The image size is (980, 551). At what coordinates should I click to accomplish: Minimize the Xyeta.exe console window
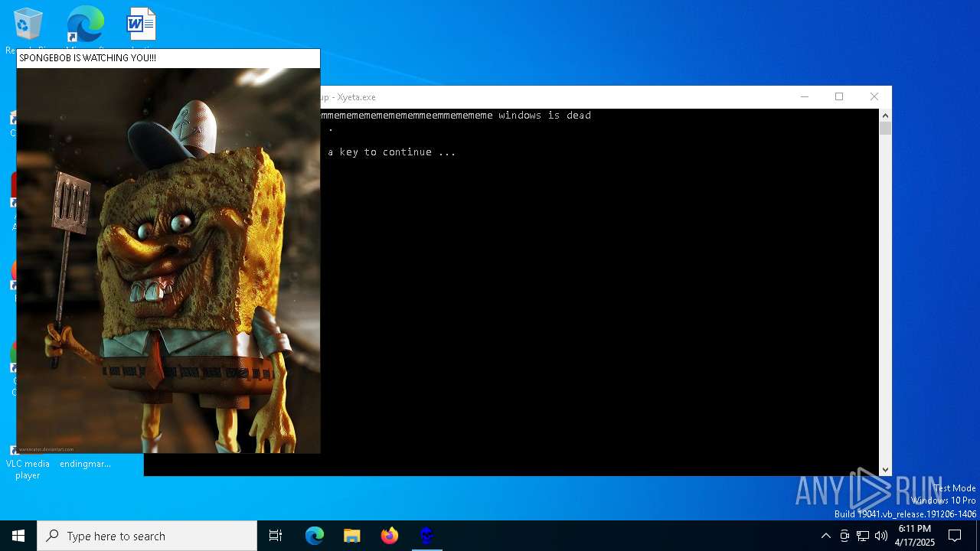point(804,96)
